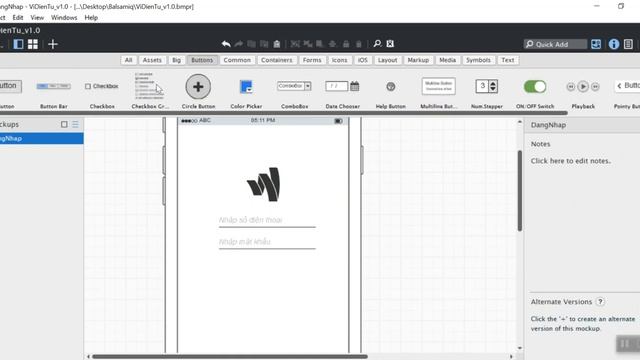This screenshot has height=360, width=640.
Task: Open the Help menu
Action: 91,18
